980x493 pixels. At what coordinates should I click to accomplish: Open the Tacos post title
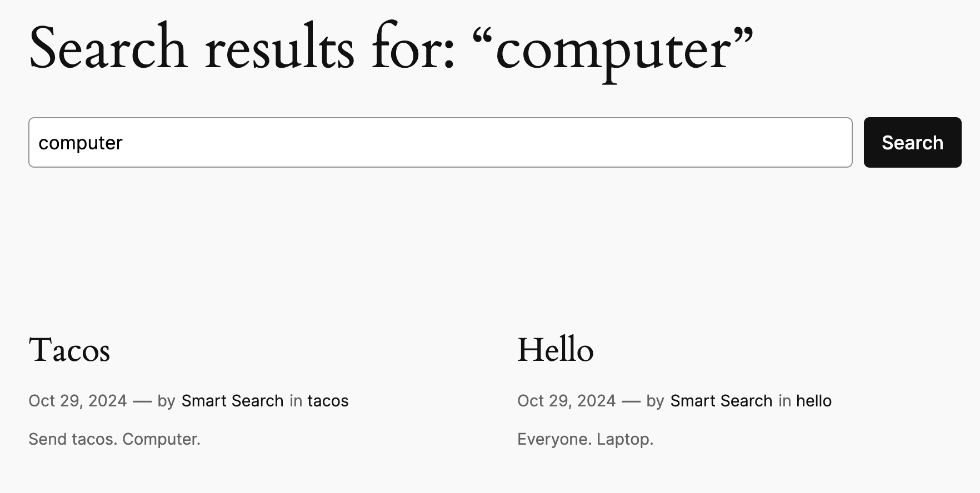click(x=69, y=350)
